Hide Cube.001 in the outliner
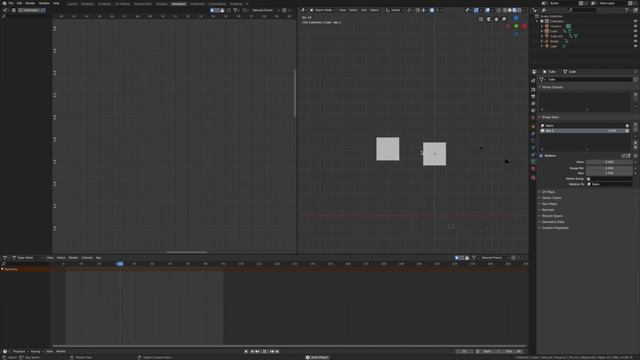 pyautogui.click(x=636, y=36)
